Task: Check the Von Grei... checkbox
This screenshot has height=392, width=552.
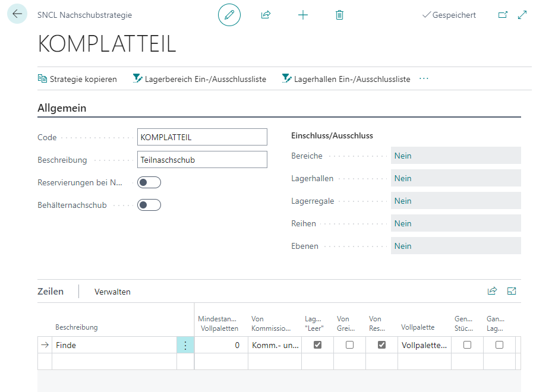Action: 349,344
